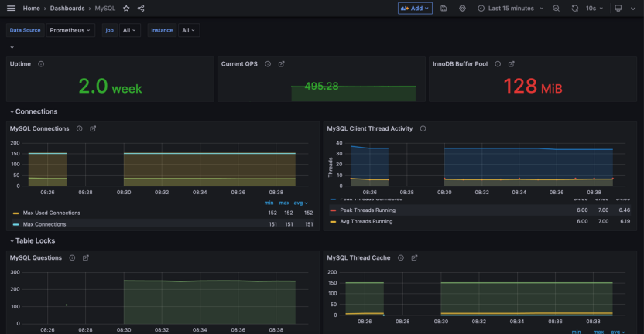The height and width of the screenshot is (334, 644).
Task: Open the MySQL Connections panel title
Action: [x=39, y=128]
